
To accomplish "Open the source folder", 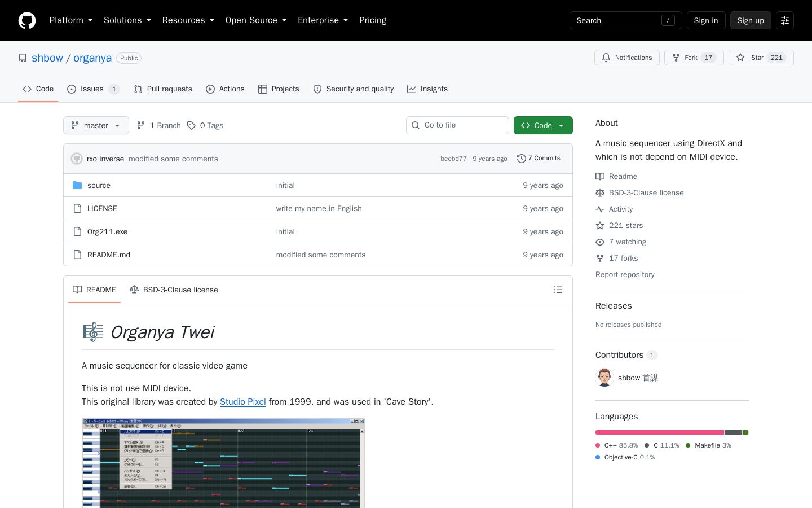I will click(x=99, y=185).
